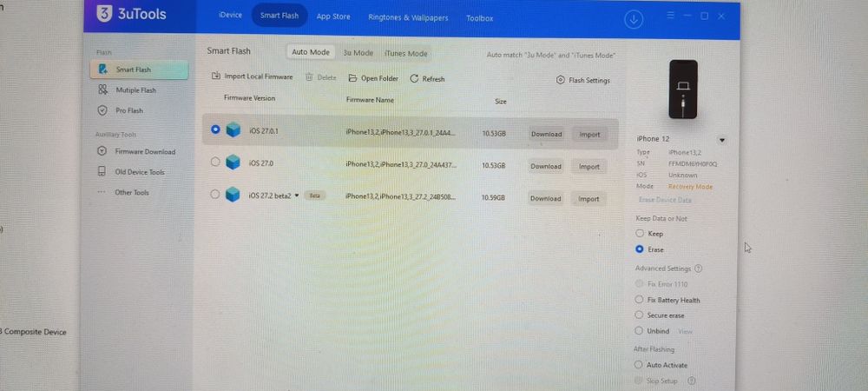Click the iOS 27.0.1 firmware cube icon
Screen dimensions: 868x391
[233, 130]
